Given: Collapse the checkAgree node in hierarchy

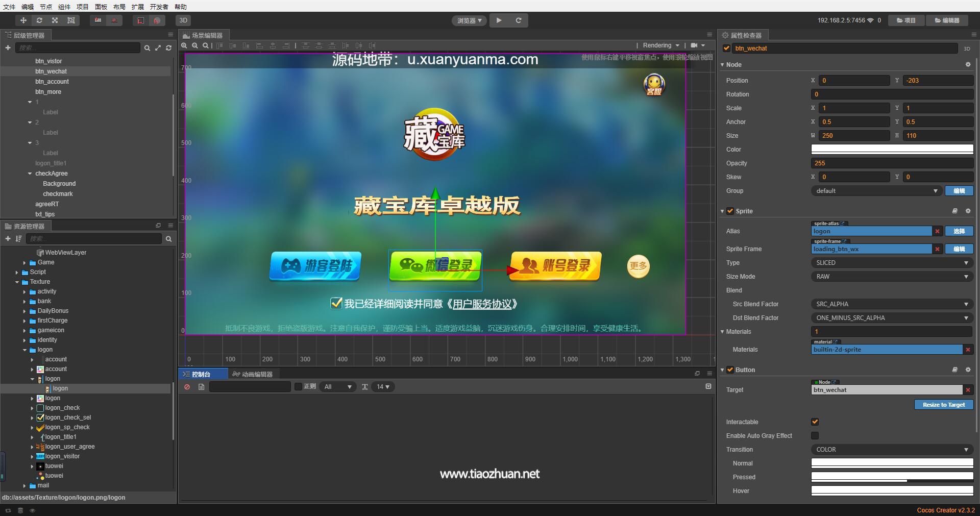Looking at the screenshot, I should coord(30,174).
